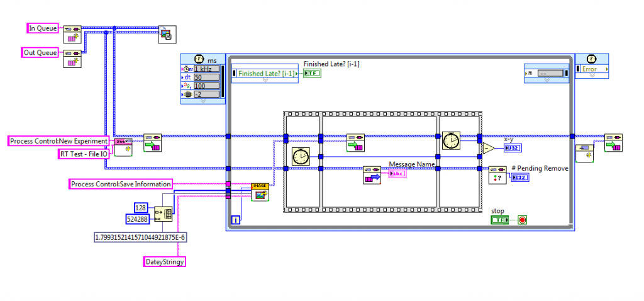Click the loop stop condition terminal
644x301 pixels.
point(521,220)
